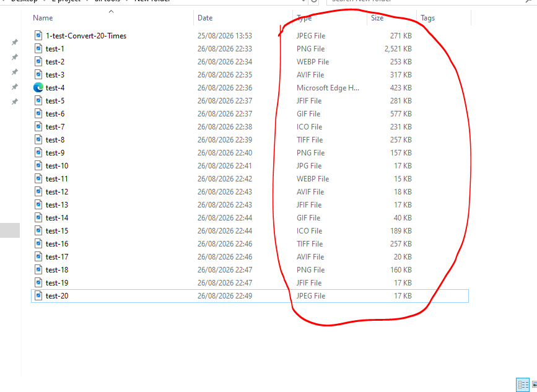
Task: Click the date '26/08/2026 22:36'
Action: pos(225,88)
